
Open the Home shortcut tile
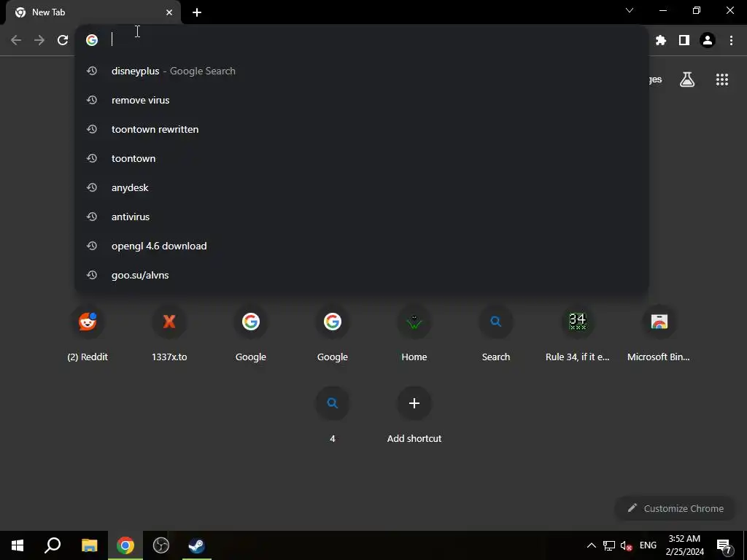414,334
